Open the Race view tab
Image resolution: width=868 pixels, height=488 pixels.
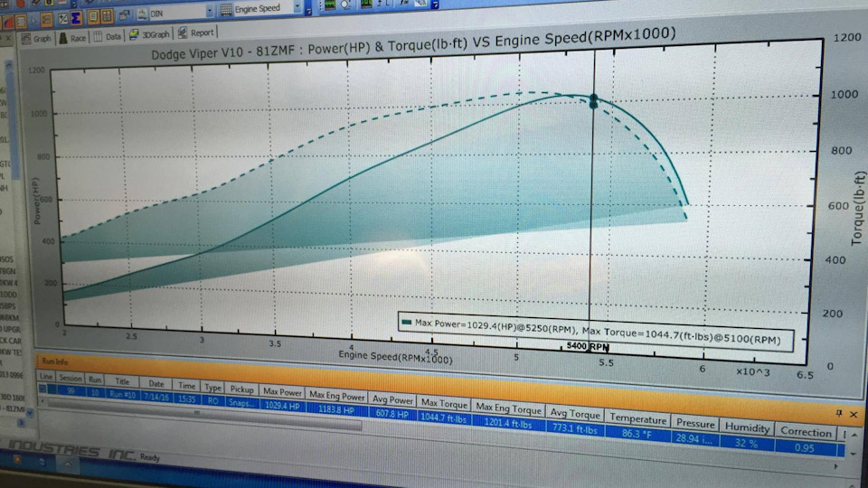pos(72,38)
